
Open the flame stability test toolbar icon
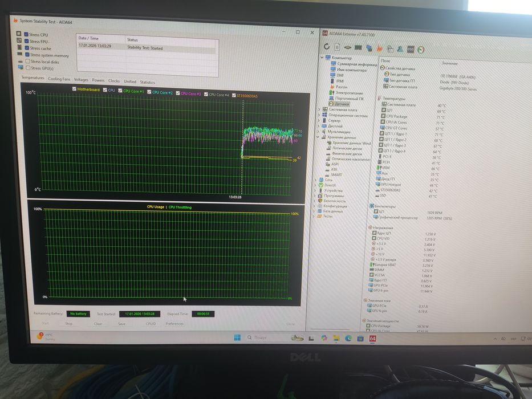click(x=379, y=48)
